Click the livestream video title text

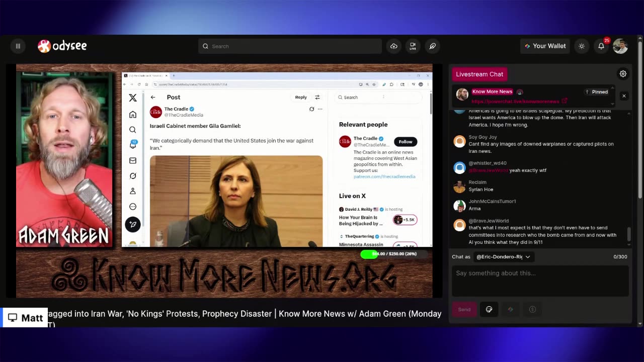(245, 318)
